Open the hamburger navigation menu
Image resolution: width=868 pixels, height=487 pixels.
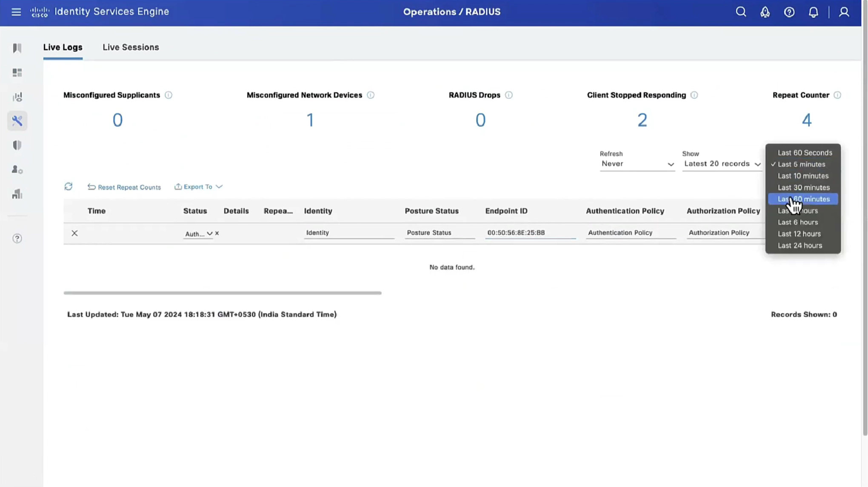coord(16,12)
